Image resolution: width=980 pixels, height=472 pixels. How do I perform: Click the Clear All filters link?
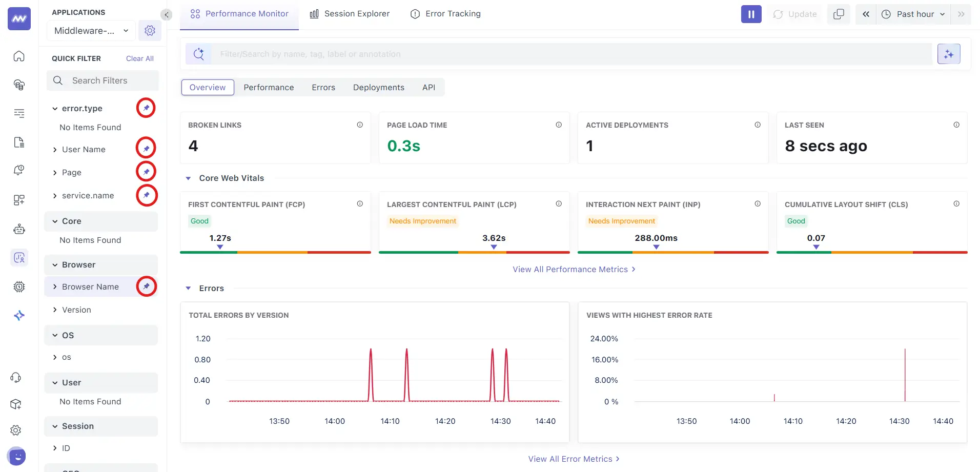(x=139, y=58)
